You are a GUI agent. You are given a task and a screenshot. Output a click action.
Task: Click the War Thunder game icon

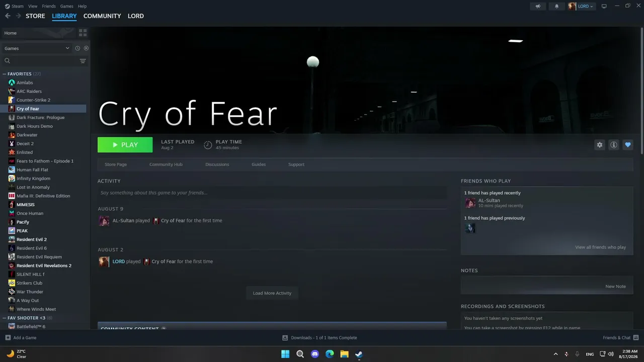tap(12, 292)
